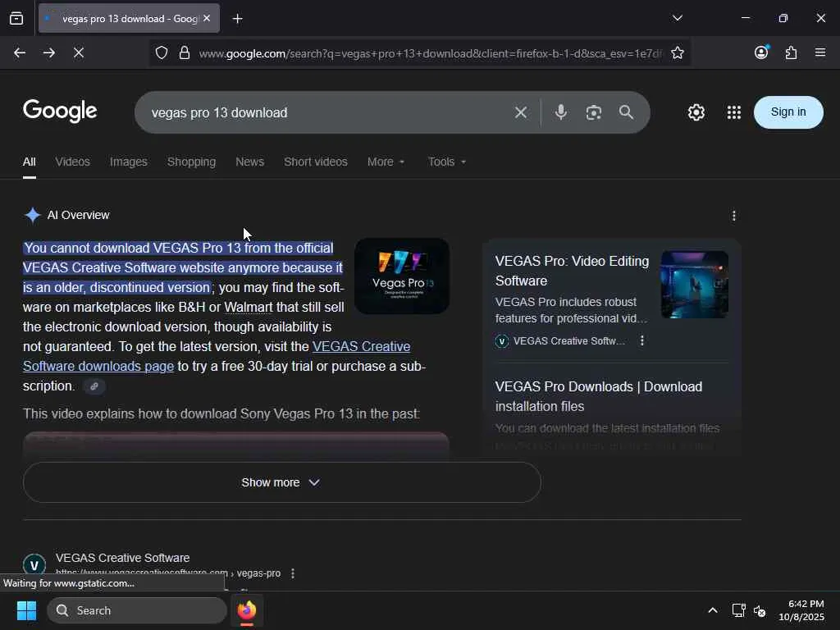Click the source link chip after 'scription'
The height and width of the screenshot is (630, 840).
[94, 386]
